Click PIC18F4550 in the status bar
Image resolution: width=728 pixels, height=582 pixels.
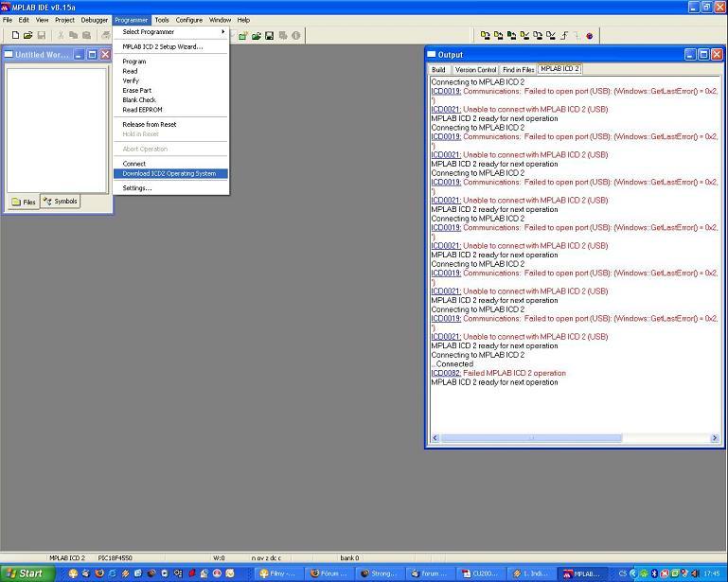coord(115,557)
